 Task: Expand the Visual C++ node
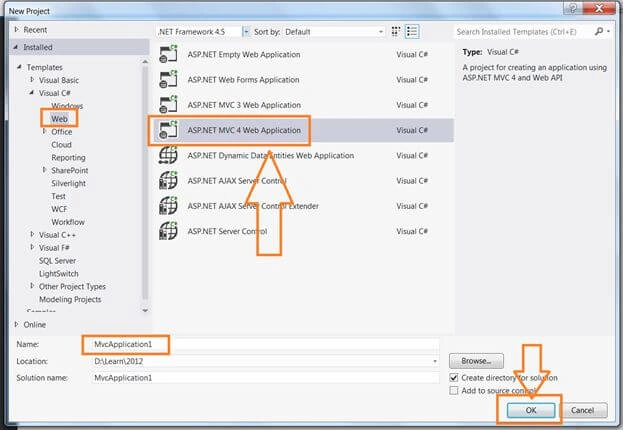[32, 234]
